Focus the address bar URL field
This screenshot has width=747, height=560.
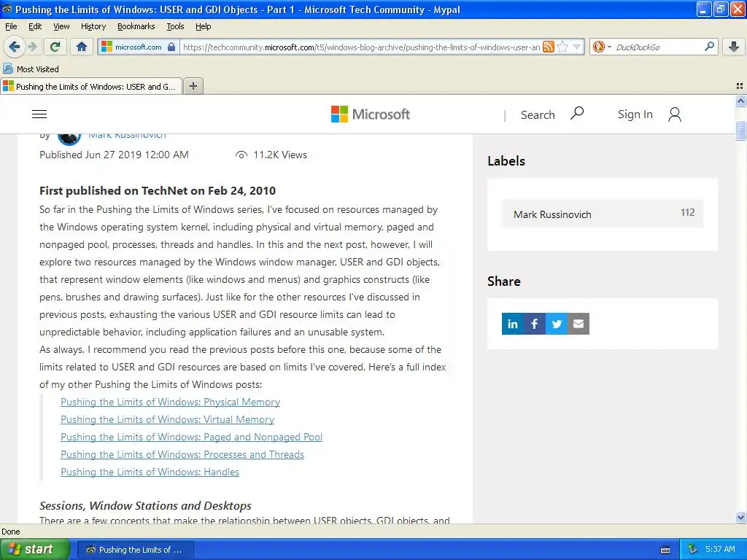click(x=361, y=47)
